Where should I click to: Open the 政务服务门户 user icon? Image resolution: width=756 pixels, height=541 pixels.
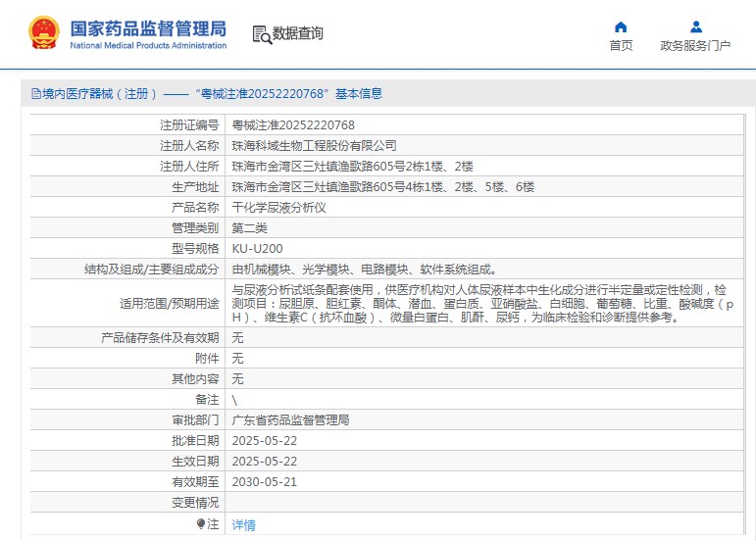pyautogui.click(x=696, y=26)
